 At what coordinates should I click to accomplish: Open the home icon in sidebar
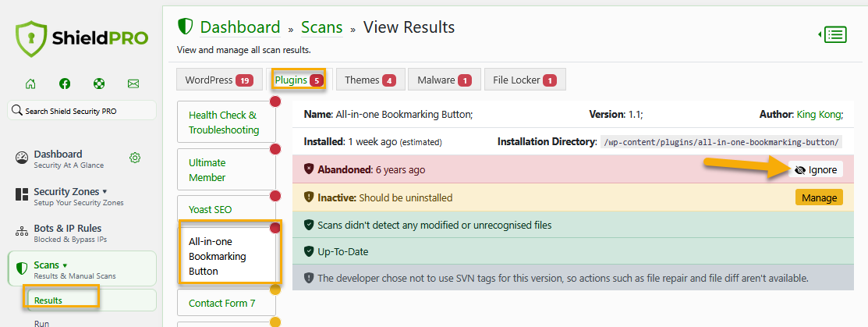[30, 84]
